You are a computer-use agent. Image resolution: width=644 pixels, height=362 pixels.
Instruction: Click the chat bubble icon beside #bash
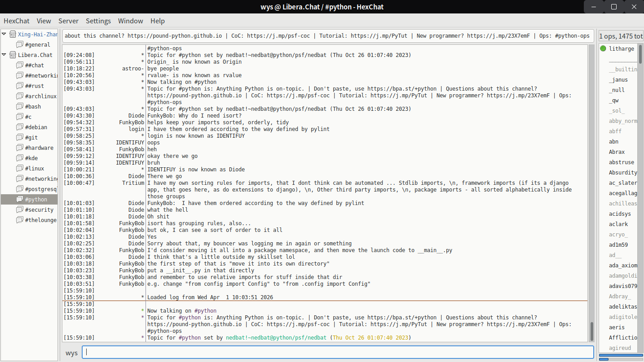click(19, 107)
